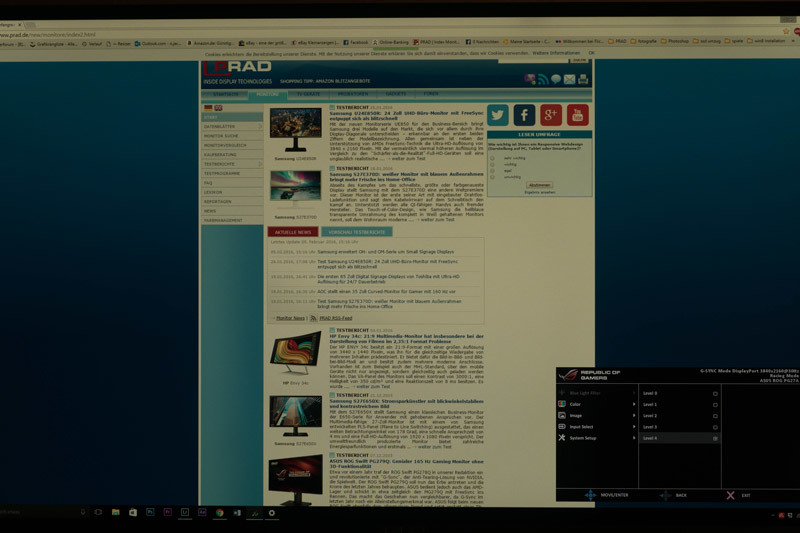800x533 pixels.
Task: Choose 'sehr wichtig' poll radio button
Action: pyautogui.click(x=492, y=158)
